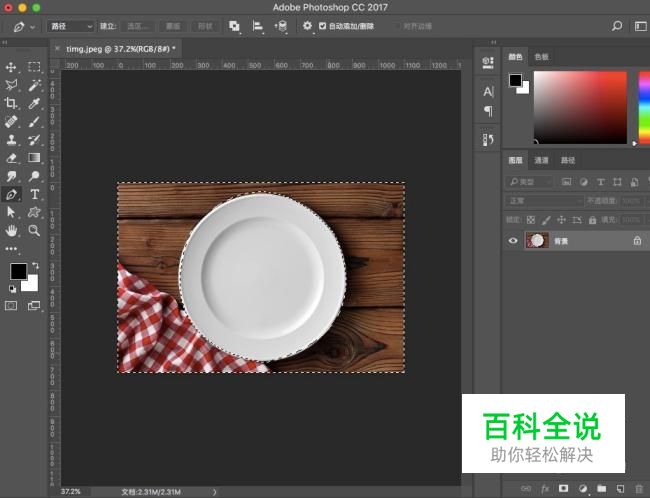Toggle Quick Mask mode

pyautogui.click(x=11, y=306)
